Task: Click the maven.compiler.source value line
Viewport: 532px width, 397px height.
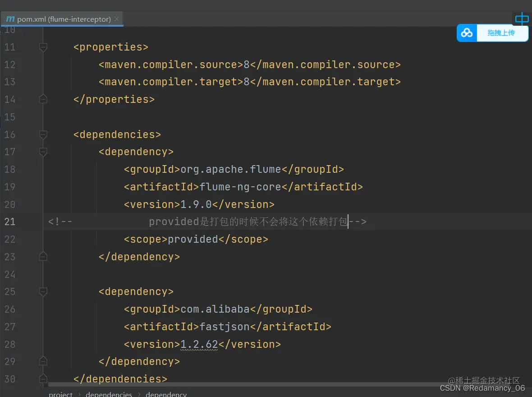Action: tap(250, 65)
